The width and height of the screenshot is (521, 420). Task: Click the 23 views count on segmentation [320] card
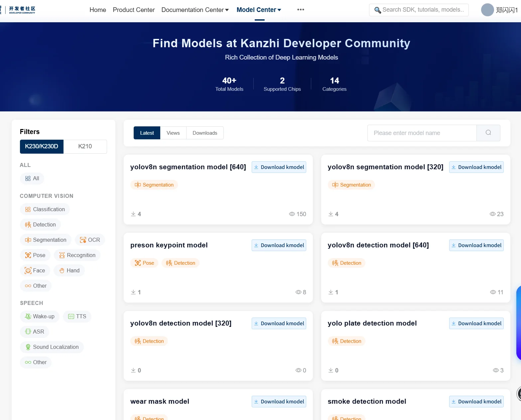(497, 214)
